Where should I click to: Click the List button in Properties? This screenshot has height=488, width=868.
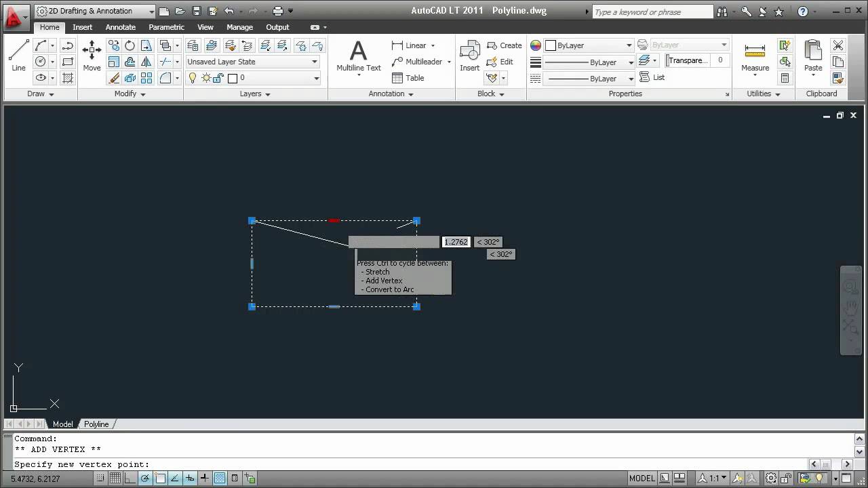(652, 77)
